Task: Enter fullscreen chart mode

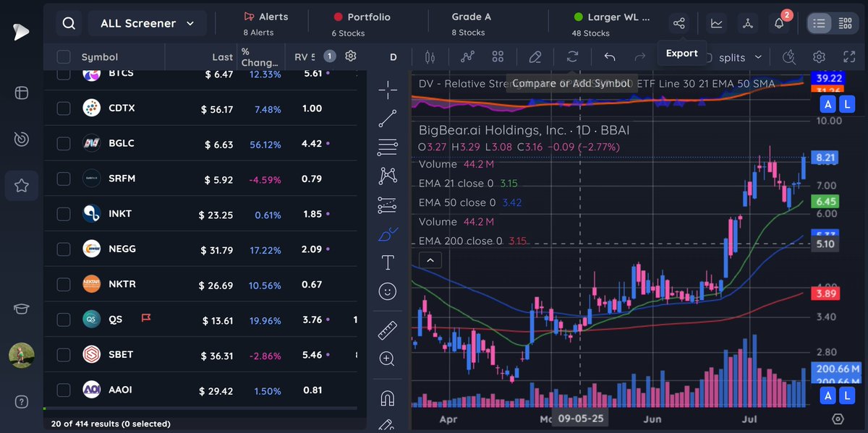Action: 849,57
